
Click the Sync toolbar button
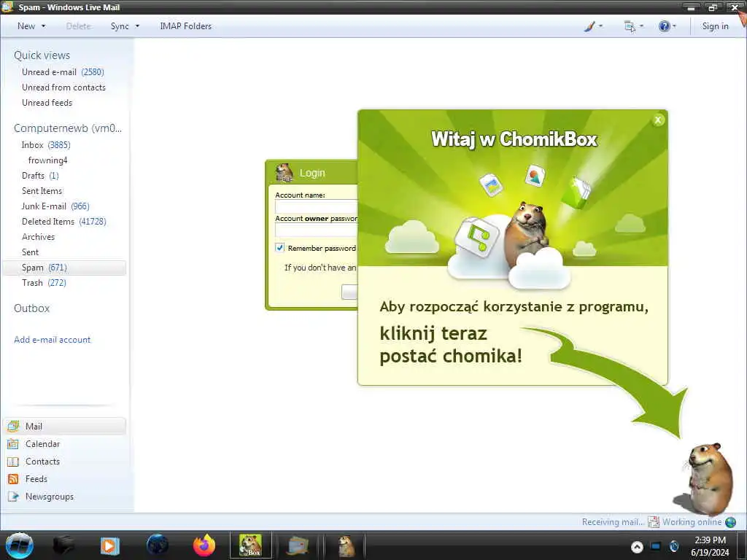point(120,26)
